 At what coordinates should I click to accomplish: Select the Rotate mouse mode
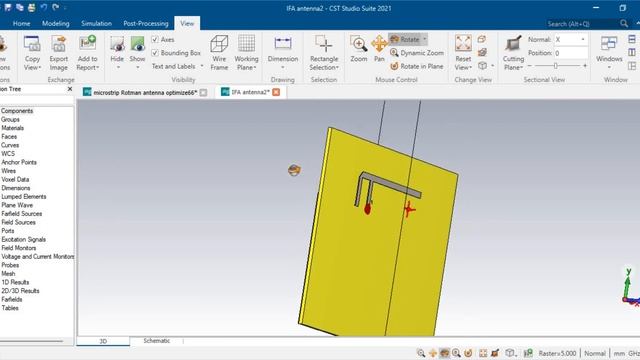click(x=405, y=39)
